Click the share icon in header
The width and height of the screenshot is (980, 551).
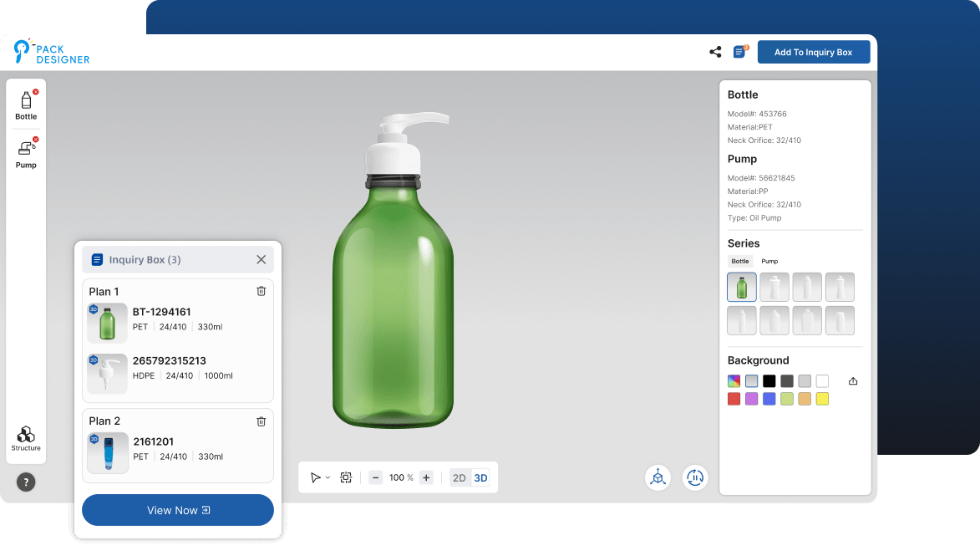(715, 52)
